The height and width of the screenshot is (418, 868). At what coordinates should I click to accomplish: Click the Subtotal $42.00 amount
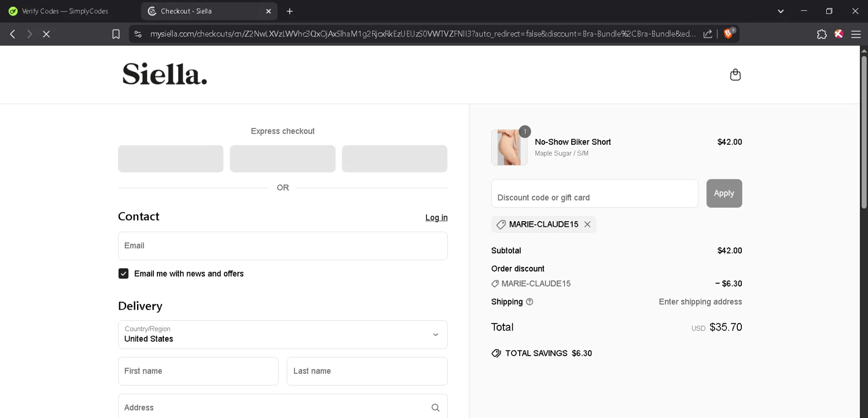[x=730, y=251]
